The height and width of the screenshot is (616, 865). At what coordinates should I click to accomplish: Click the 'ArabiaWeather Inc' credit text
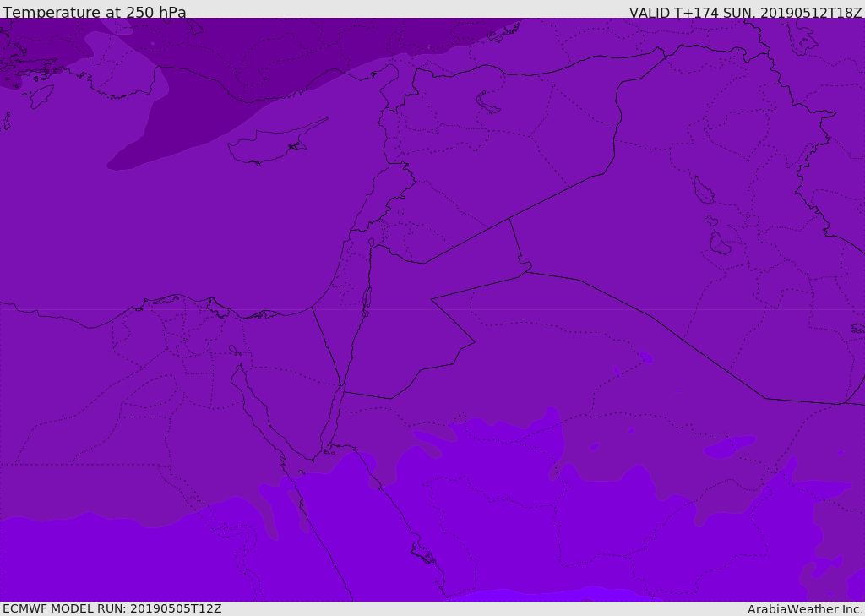coord(805,609)
